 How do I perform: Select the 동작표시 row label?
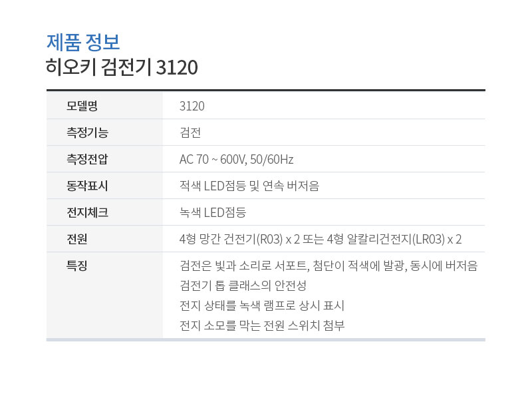(x=87, y=186)
